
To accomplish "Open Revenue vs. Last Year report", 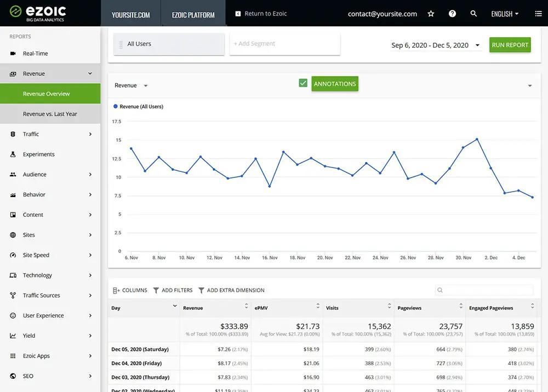I will (50, 114).
